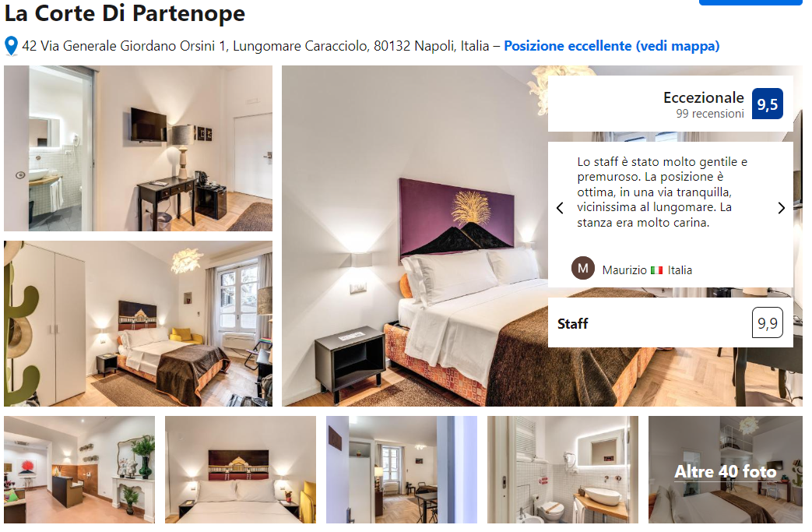The height and width of the screenshot is (532, 812).
Task: Click the Eccezionale rating label
Action: click(703, 97)
